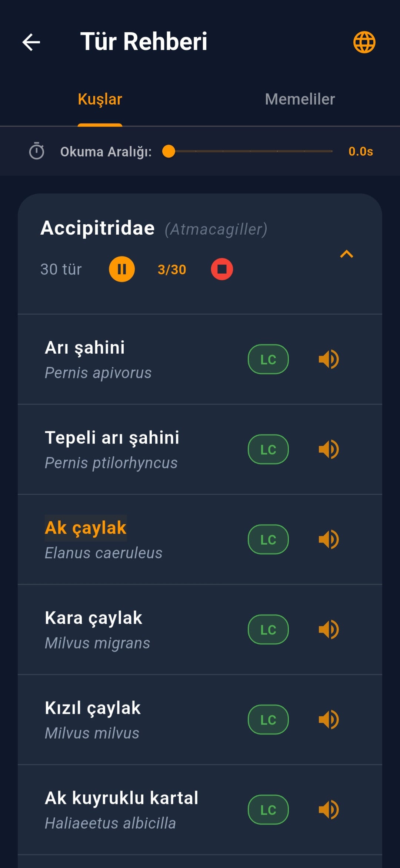400x868 pixels.
Task: Click the Okuma Aralığı slider handle
Action: (169, 151)
